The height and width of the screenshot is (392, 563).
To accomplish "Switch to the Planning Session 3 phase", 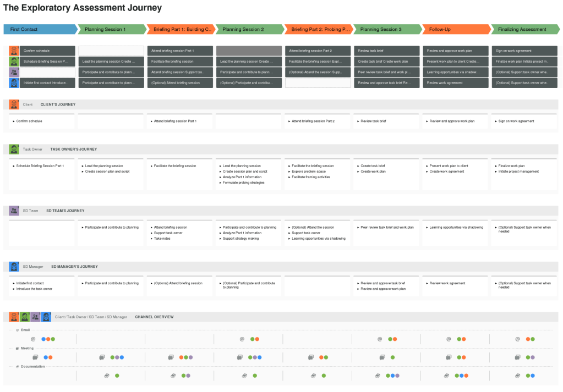I will (x=386, y=29).
